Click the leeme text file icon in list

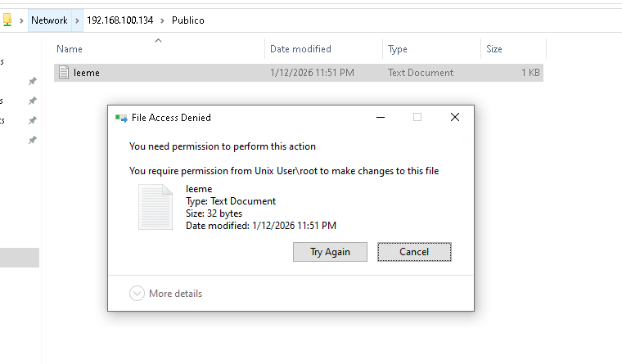coord(64,73)
